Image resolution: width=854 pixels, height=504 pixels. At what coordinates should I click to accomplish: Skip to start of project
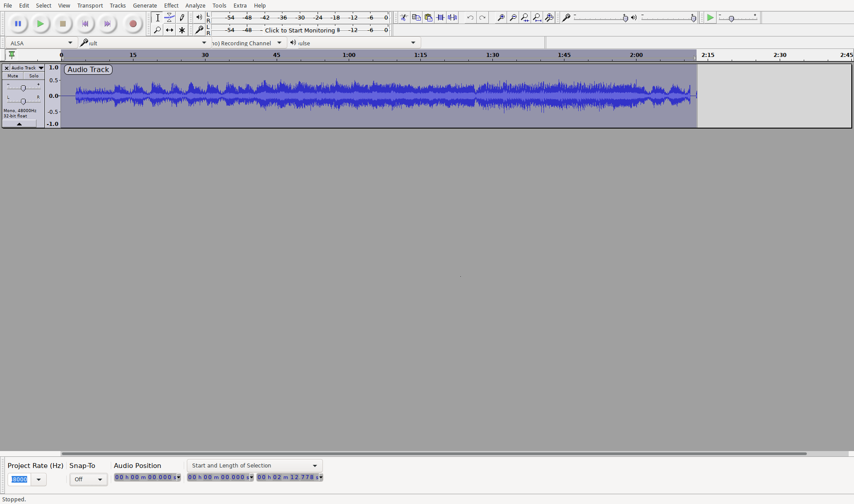coord(85,24)
